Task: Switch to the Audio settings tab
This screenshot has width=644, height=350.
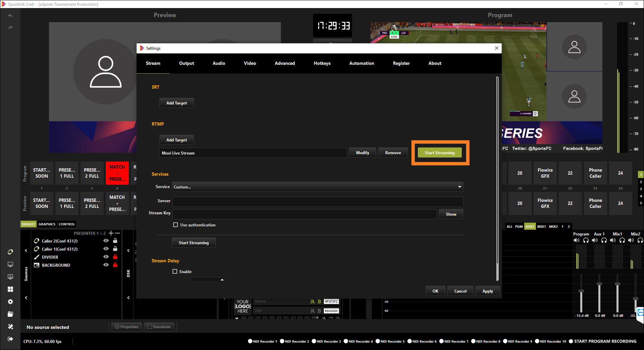Action: 219,63
